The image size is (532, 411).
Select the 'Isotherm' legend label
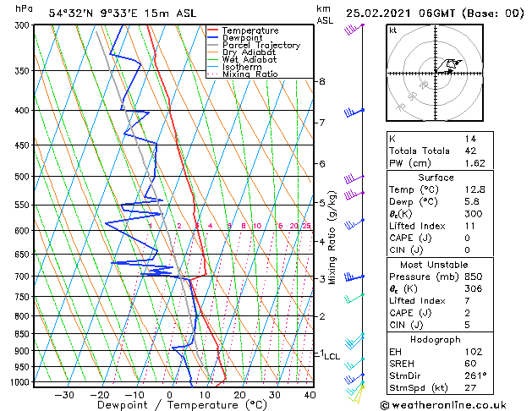pos(242,67)
